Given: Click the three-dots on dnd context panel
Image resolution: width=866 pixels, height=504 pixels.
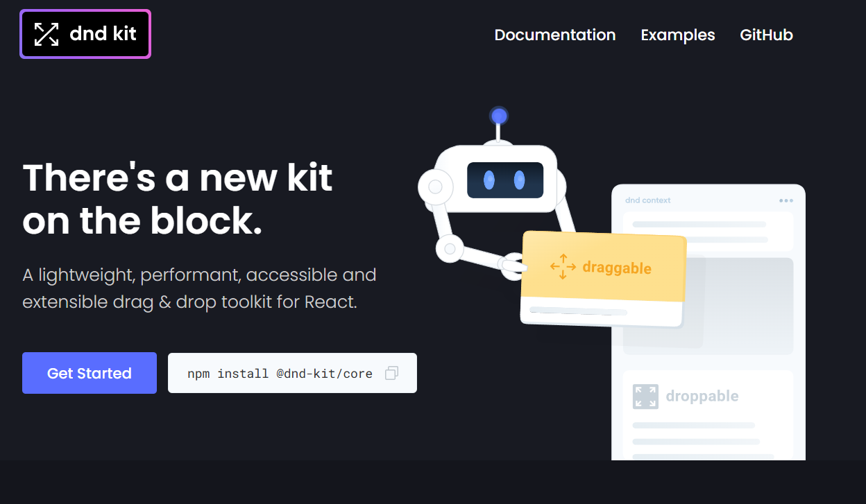Looking at the screenshot, I should pyautogui.click(x=786, y=200).
